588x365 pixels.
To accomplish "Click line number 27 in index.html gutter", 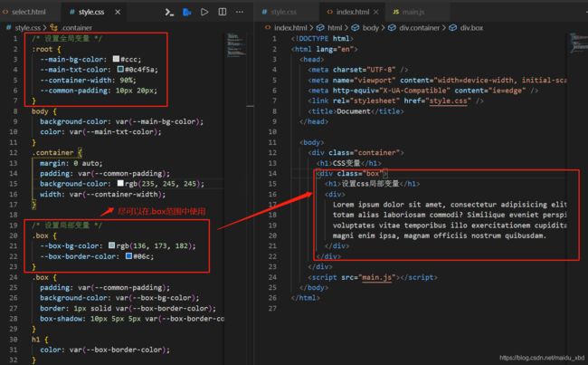I will tap(272, 308).
